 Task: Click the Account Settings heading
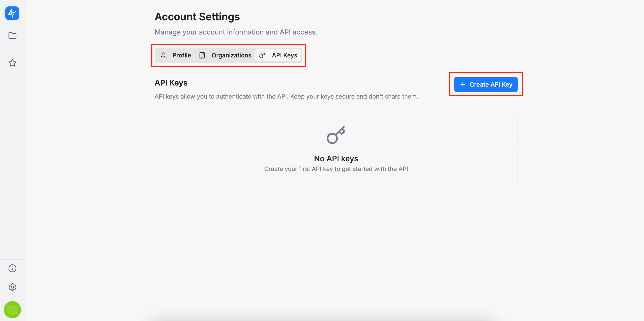coord(197,17)
